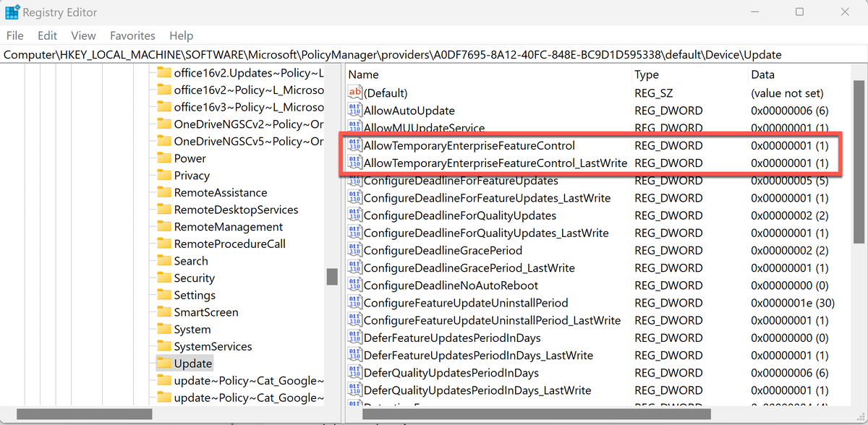Viewport: 868px width, 425px height.
Task: Select the ConfigureDeadlineNoAutoReboot value name
Action: (x=451, y=286)
